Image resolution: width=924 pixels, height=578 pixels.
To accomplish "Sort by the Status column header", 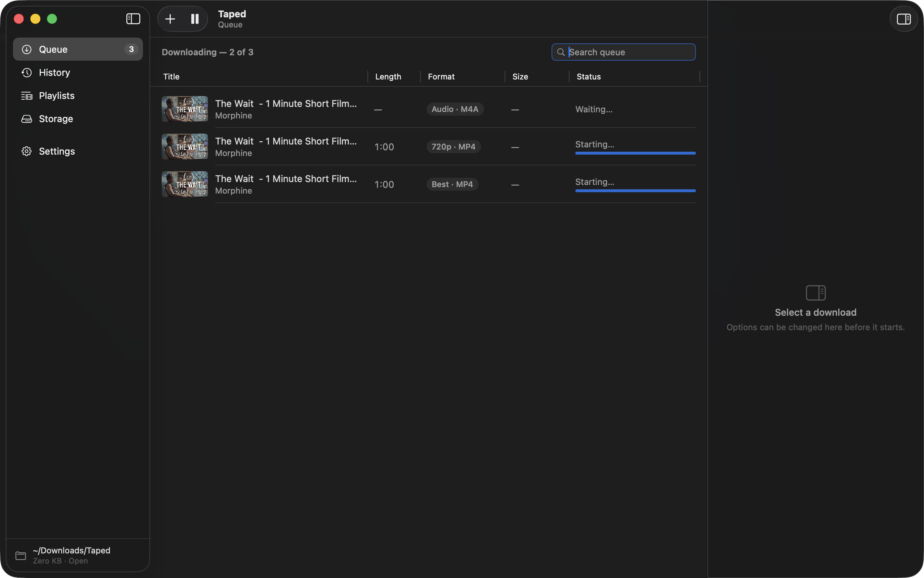I will [x=588, y=77].
